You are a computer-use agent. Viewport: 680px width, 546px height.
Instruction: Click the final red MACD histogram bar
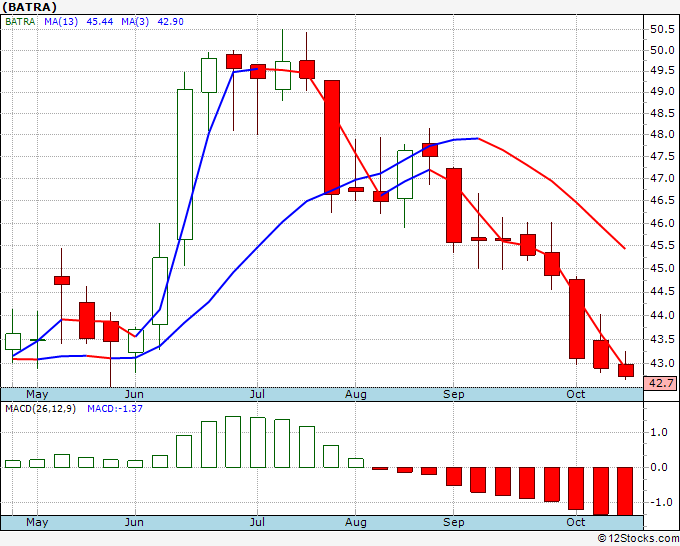pyautogui.click(x=625, y=491)
